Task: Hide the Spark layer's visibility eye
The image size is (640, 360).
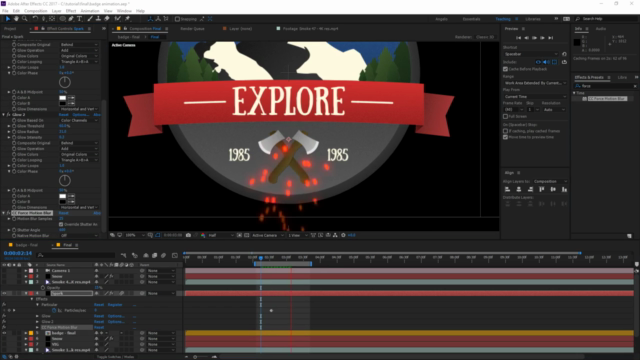Action: click(4, 293)
